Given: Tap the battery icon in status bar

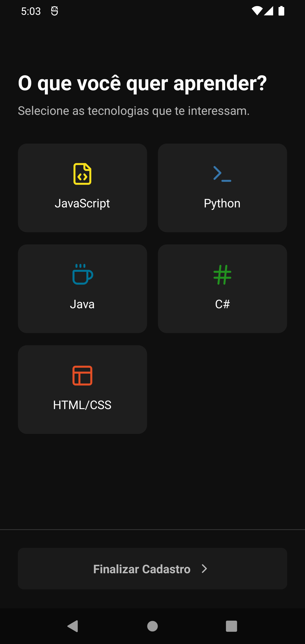Looking at the screenshot, I should click(281, 11).
